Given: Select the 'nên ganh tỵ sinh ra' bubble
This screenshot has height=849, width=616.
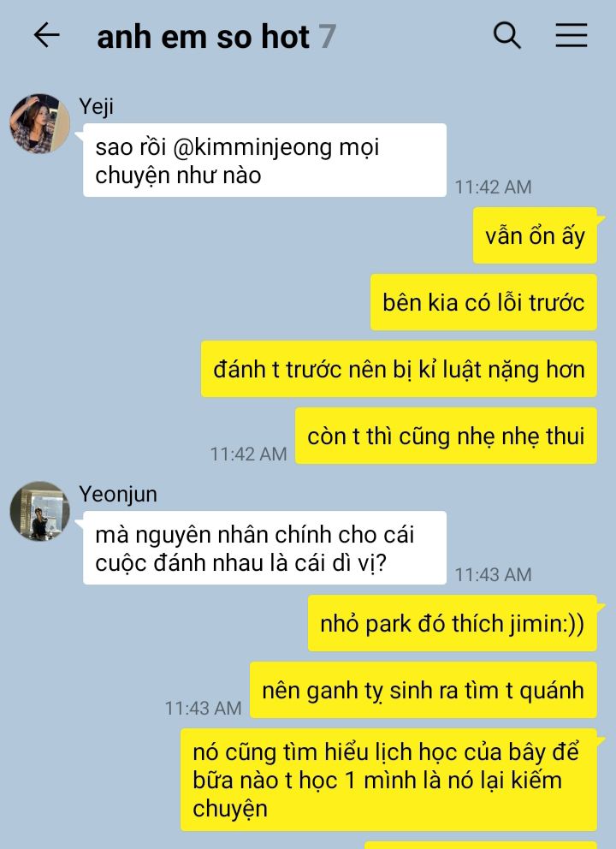Looking at the screenshot, I should pyautogui.click(x=423, y=690).
